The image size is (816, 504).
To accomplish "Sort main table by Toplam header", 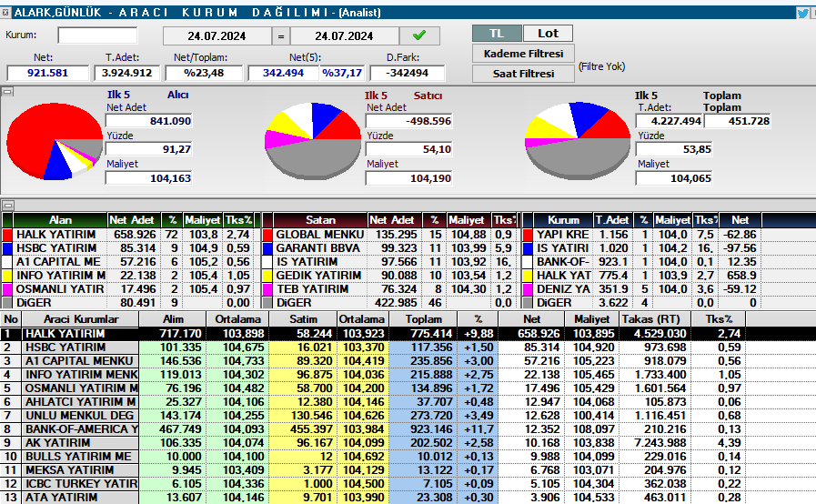I will pyautogui.click(x=424, y=319).
